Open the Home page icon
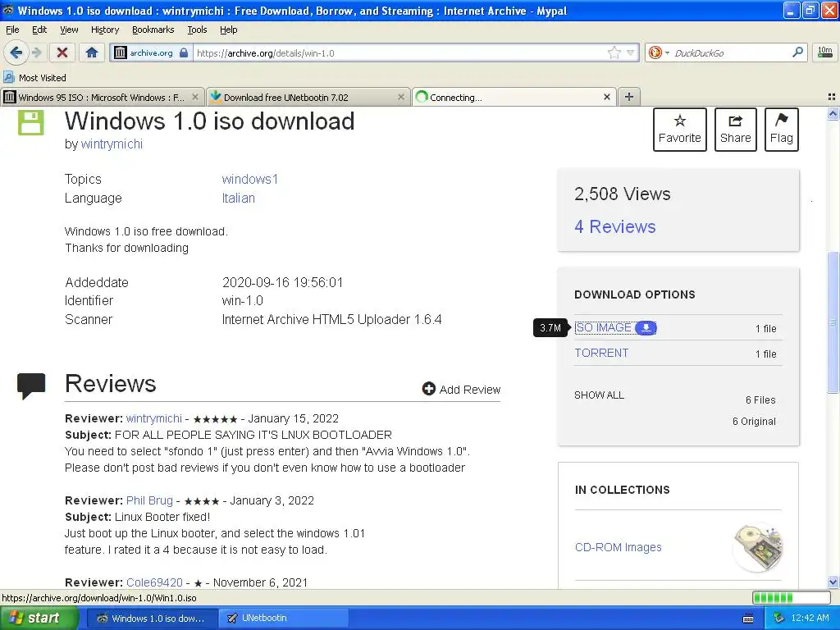 point(92,52)
